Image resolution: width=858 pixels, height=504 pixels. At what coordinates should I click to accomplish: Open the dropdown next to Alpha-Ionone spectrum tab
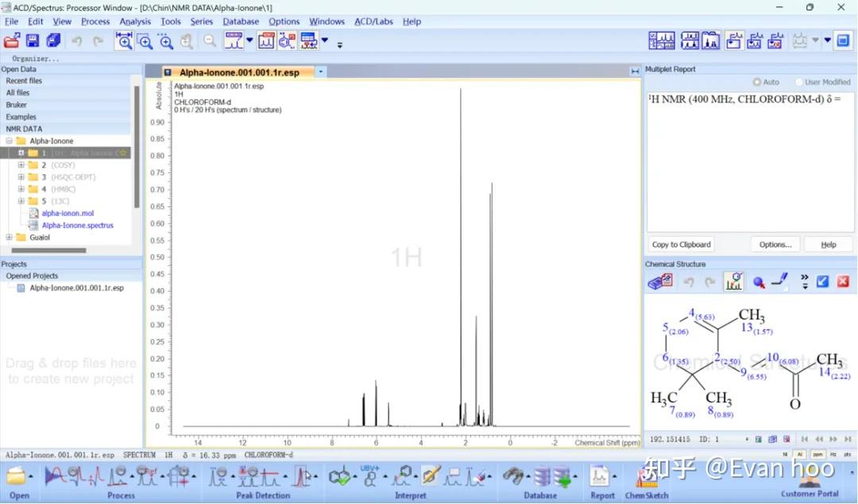click(x=320, y=71)
